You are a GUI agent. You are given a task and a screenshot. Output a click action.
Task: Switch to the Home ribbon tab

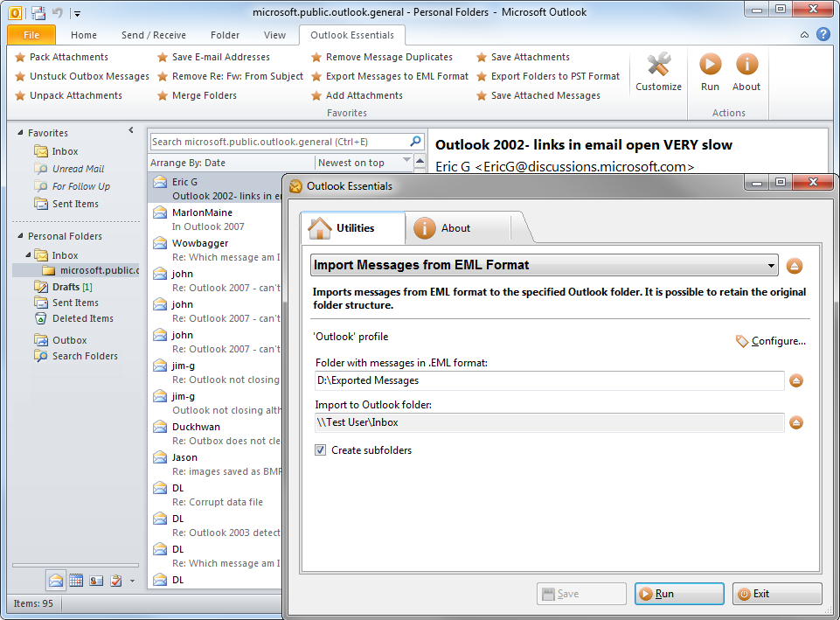[x=84, y=35]
